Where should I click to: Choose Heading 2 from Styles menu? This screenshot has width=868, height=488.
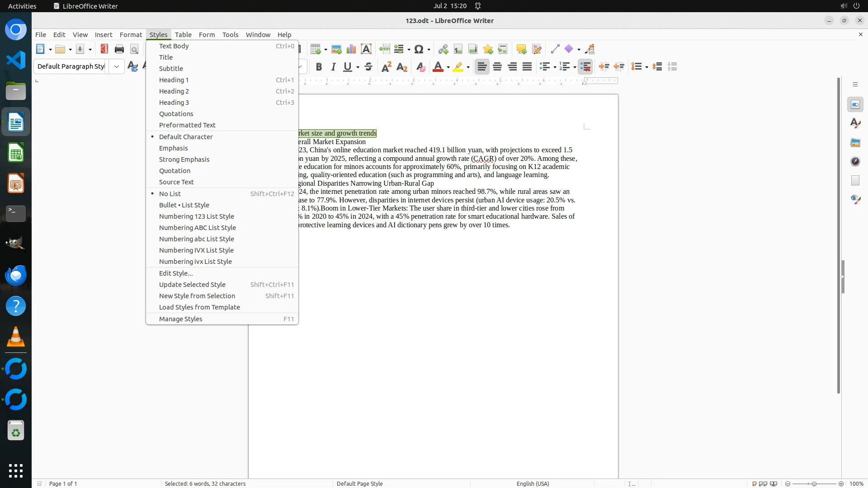click(174, 91)
